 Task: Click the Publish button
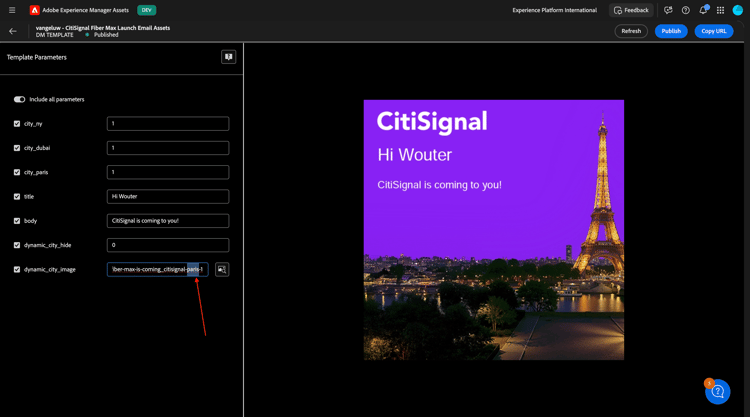point(671,31)
